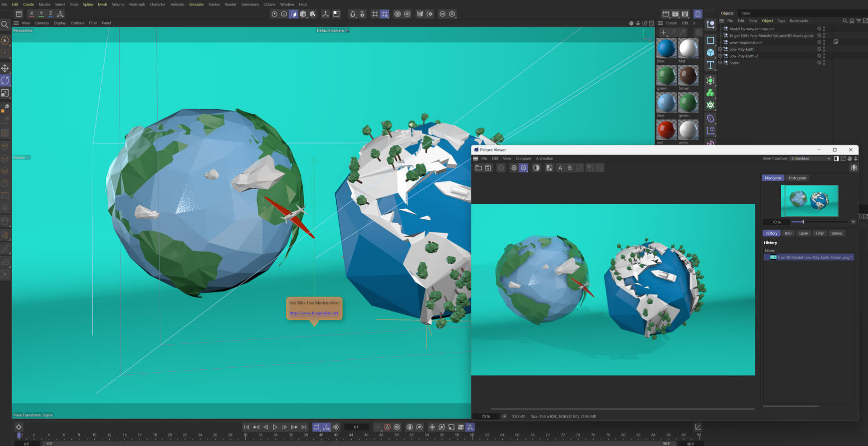Viewport: 868px width, 446px height.
Task: Toggle Z axis lock
Action: coord(50,14)
